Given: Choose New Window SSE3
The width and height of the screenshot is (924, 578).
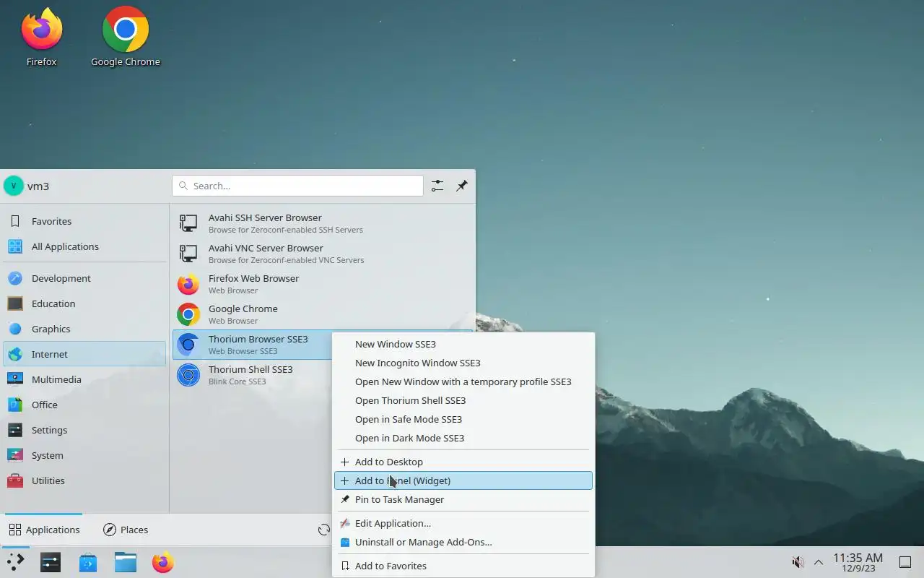Looking at the screenshot, I should click(x=463, y=344).
